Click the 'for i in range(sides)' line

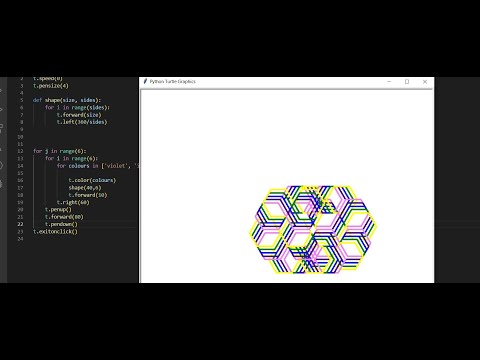pos(77,107)
